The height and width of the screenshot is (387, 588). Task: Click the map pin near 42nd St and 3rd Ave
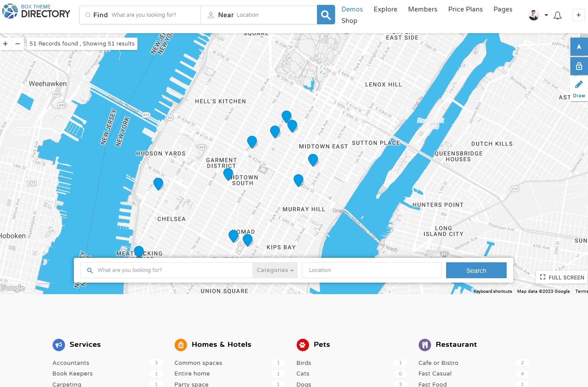click(298, 180)
